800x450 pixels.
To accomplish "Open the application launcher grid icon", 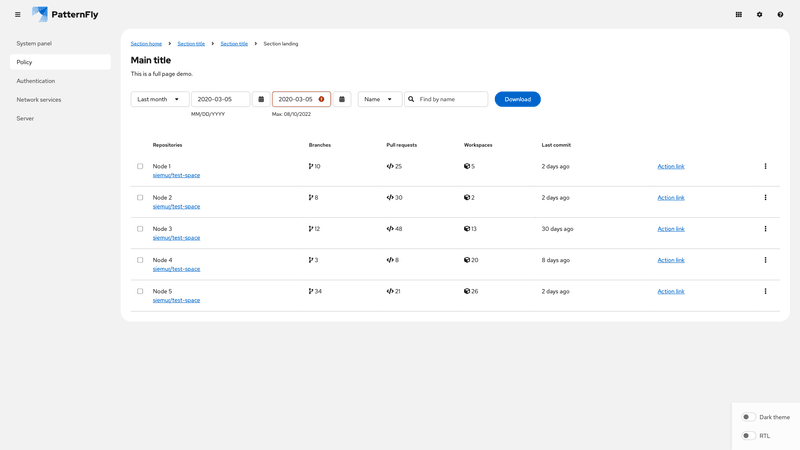I will click(x=738, y=15).
